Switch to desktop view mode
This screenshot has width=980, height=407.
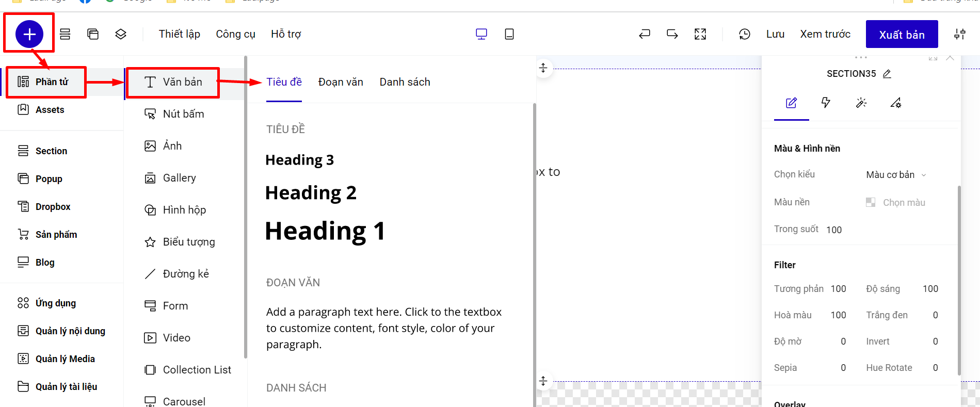click(481, 34)
